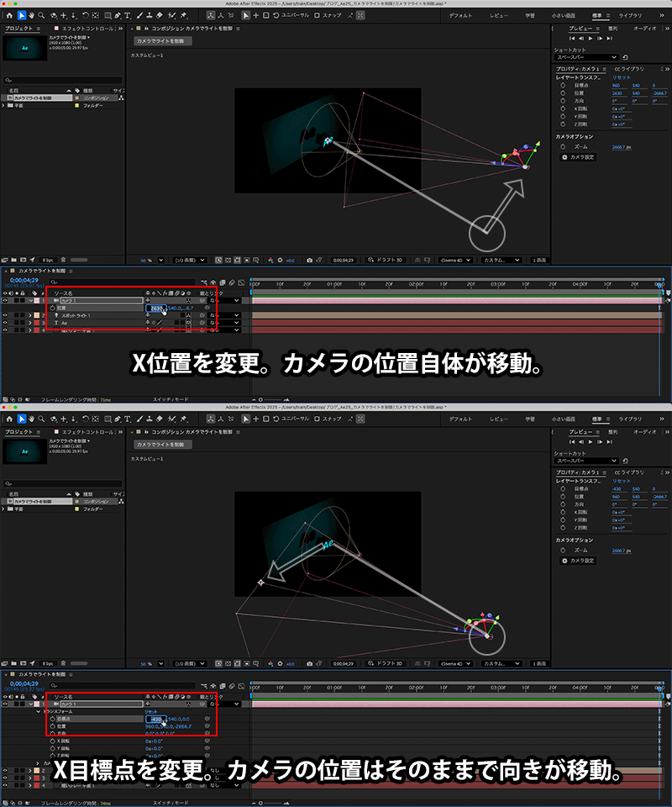
Task: Open the オーディオ tab in the upper right panel
Action: point(644,28)
